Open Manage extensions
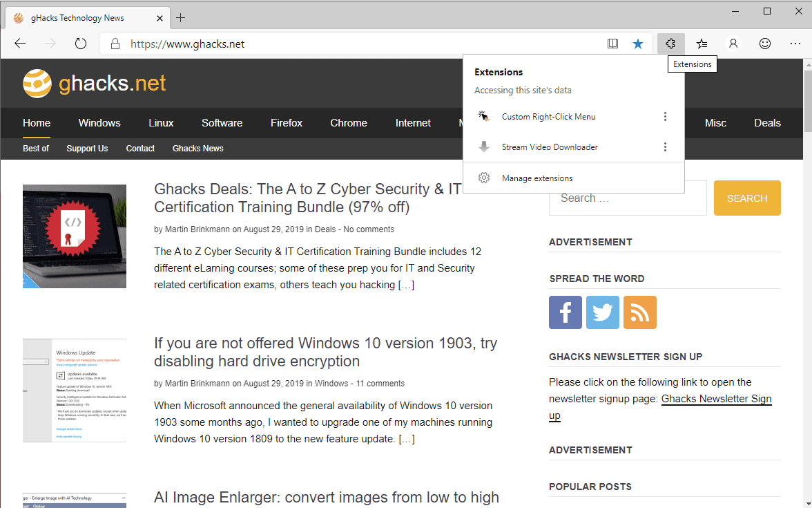 (x=574, y=178)
